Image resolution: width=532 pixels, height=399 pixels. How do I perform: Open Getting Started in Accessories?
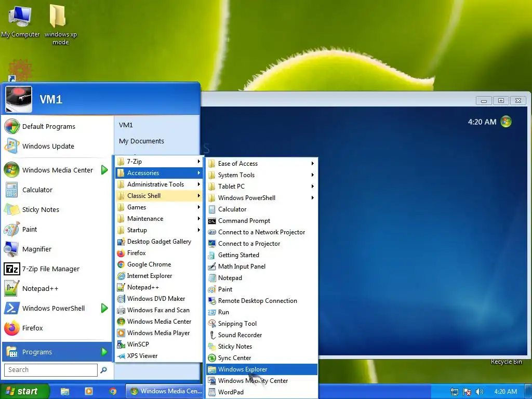pos(262,255)
